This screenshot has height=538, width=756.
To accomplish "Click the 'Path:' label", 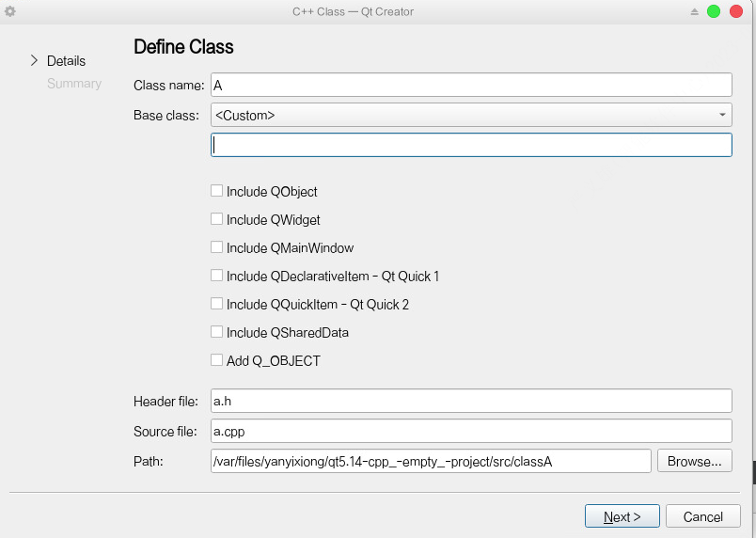I will [149, 462].
